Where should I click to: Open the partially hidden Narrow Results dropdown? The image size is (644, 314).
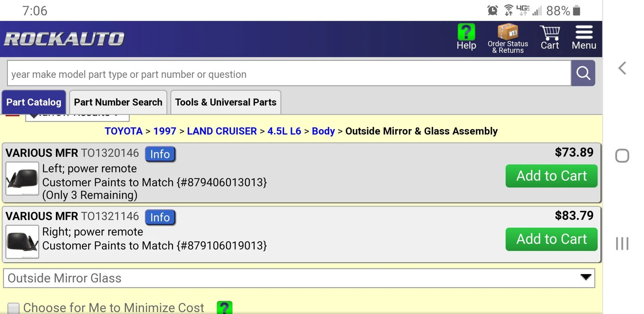pyautogui.click(x=77, y=118)
